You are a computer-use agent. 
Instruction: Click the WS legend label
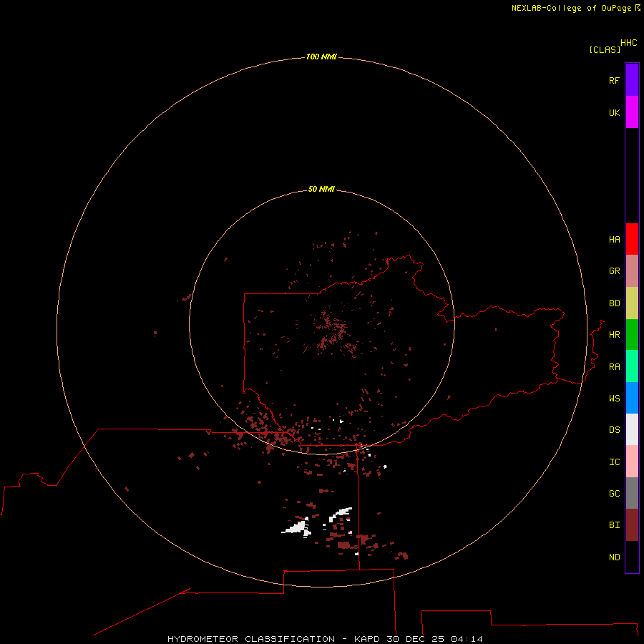tap(614, 399)
